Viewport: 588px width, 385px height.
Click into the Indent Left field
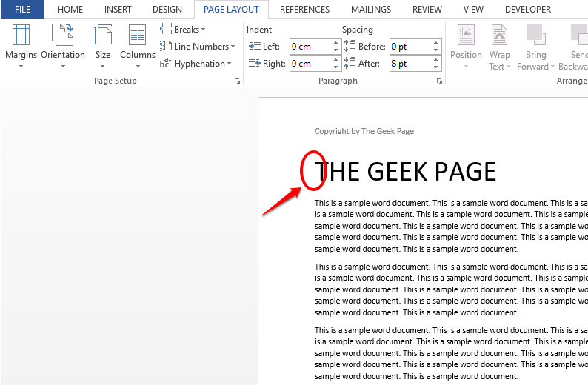click(310, 47)
